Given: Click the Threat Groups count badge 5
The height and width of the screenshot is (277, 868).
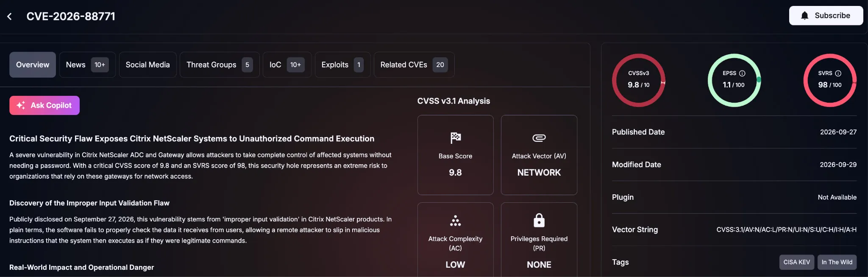Looking at the screenshot, I should point(247,65).
